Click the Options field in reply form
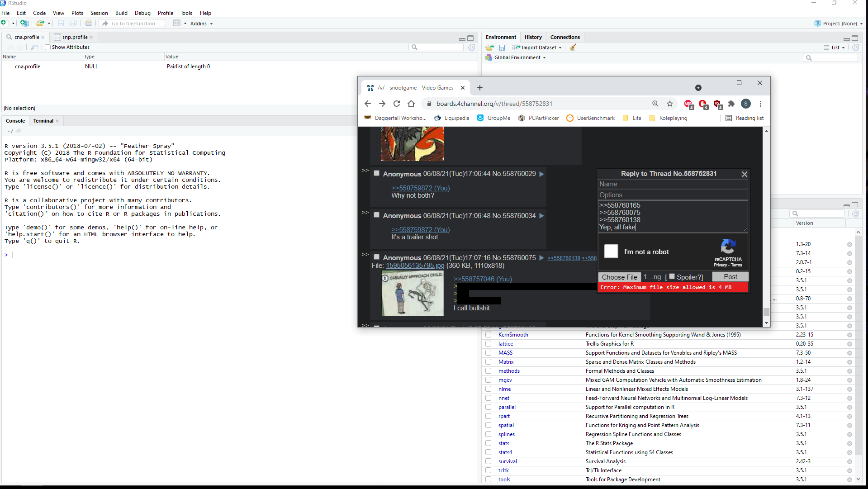 click(x=672, y=195)
